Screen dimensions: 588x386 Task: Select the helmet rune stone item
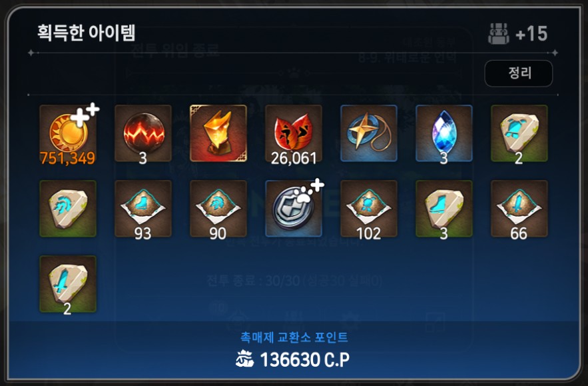tap(68, 209)
